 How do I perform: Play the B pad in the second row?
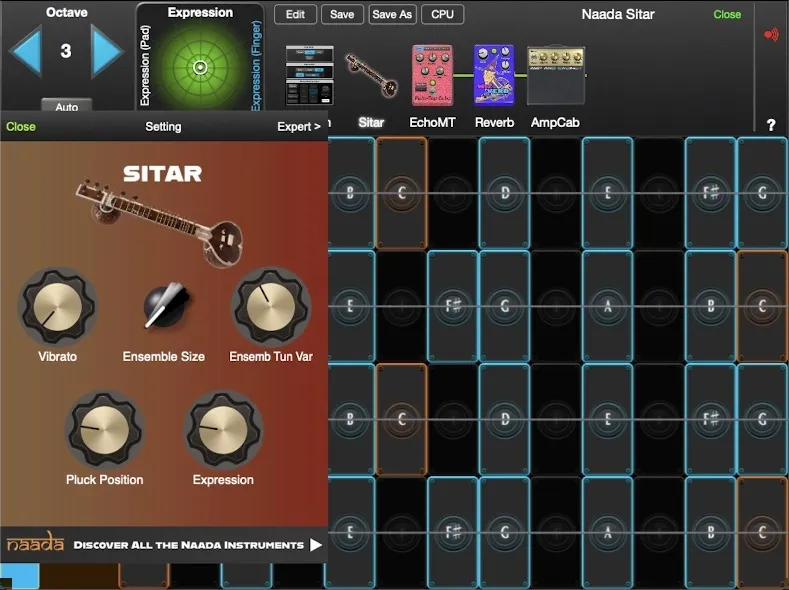[711, 306]
